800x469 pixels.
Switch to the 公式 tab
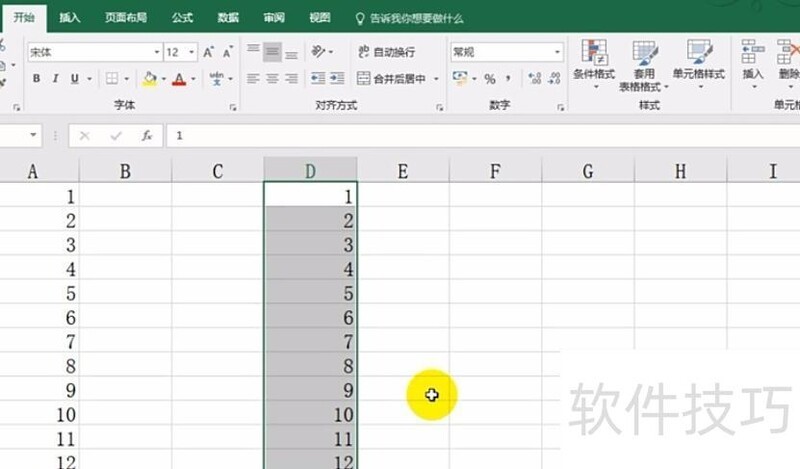pos(182,18)
